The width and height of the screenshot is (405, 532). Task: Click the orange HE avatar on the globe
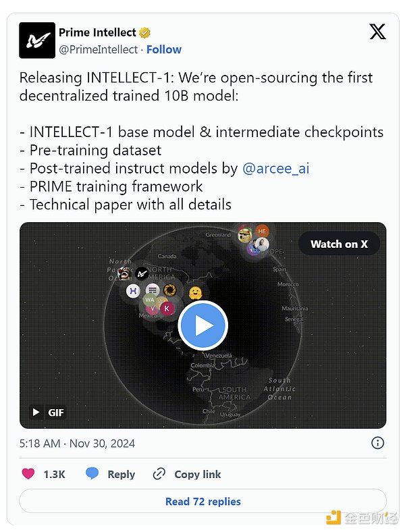(263, 231)
